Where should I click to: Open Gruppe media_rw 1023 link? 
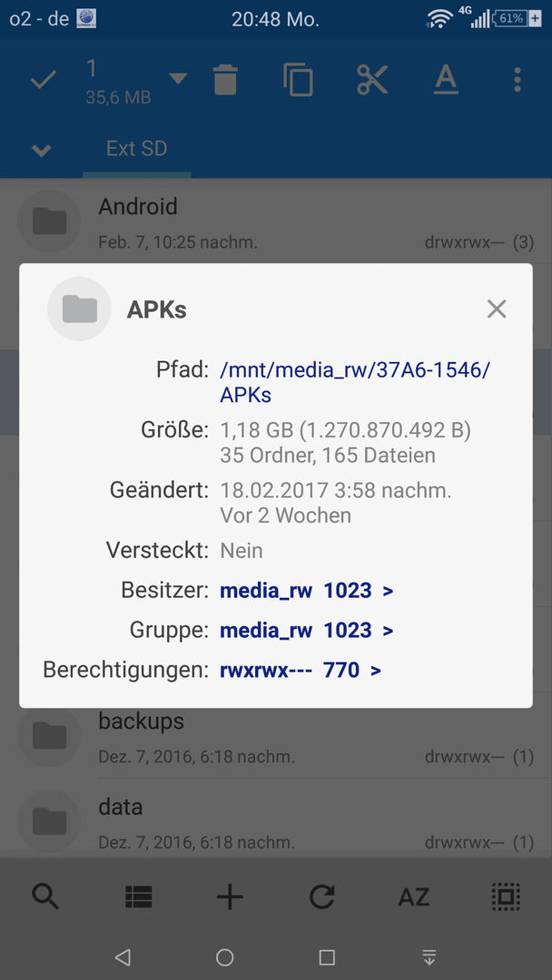(306, 630)
